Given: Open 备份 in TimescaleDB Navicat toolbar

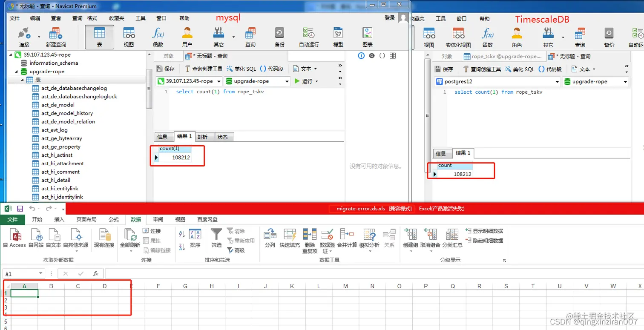Looking at the screenshot, I should point(609,37).
